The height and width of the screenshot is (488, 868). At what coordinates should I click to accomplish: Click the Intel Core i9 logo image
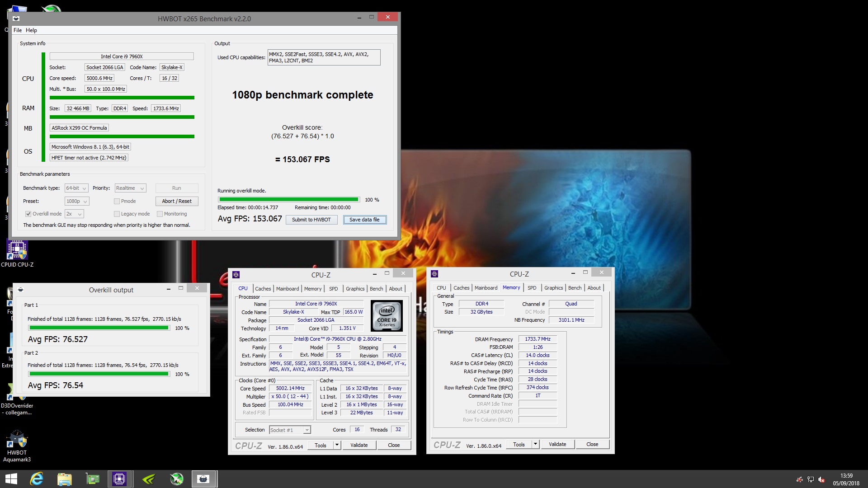[387, 316]
